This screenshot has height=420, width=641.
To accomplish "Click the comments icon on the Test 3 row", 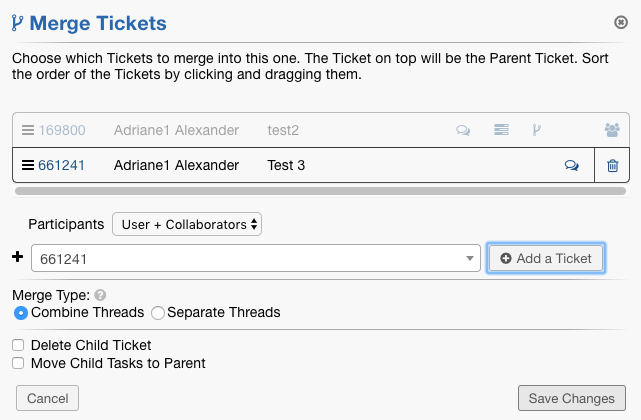I will (x=572, y=166).
